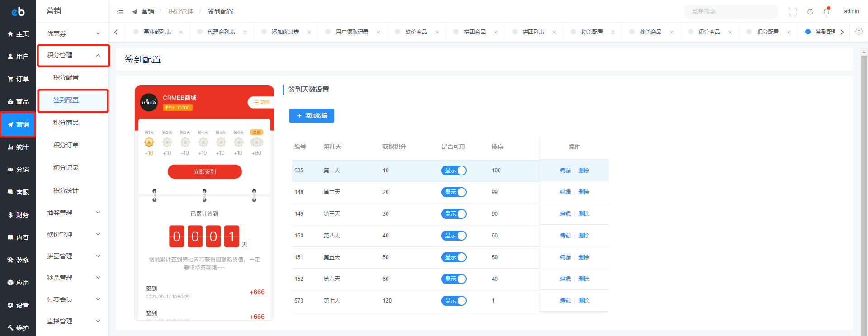Screen dimensions: 868x336
Task: Toggle 显示 switch for 第五天 row
Action: point(453,257)
